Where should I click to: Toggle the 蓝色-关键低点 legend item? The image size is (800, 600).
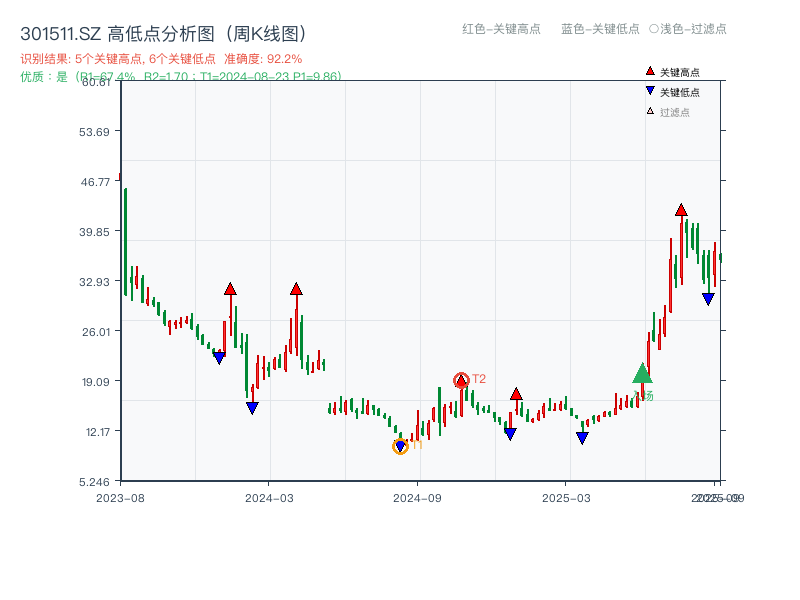(601, 30)
